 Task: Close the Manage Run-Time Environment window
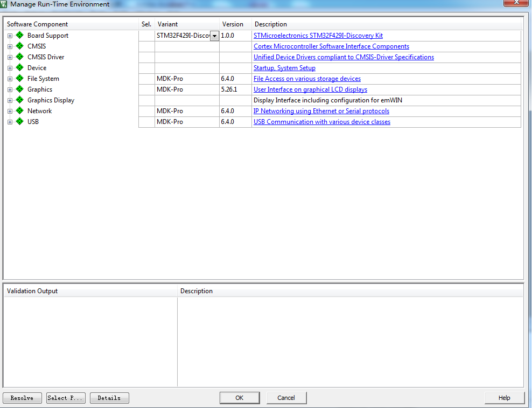[516, 3]
